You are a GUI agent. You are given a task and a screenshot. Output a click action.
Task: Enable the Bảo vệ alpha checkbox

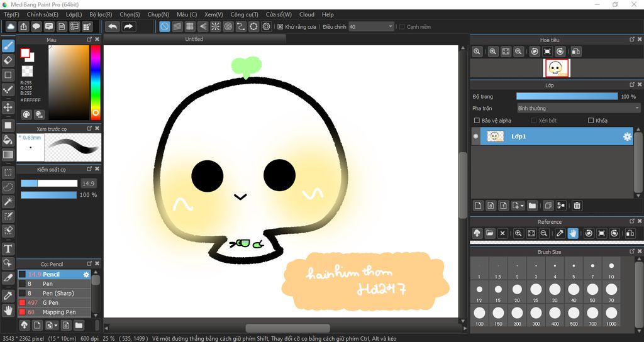tap(477, 121)
